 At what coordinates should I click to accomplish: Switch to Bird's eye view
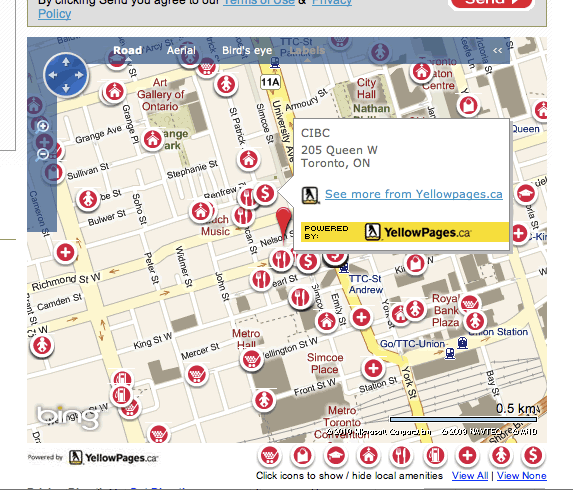247,50
